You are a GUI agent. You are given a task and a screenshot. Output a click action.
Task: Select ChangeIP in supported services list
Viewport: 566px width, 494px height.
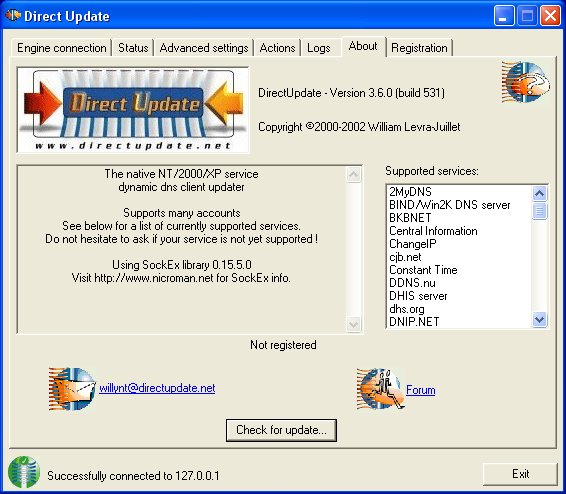(x=413, y=244)
